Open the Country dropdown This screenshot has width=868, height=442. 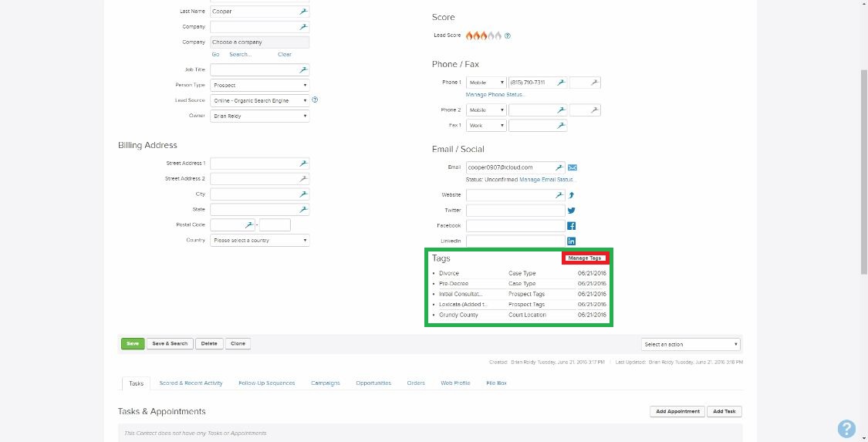coord(259,241)
